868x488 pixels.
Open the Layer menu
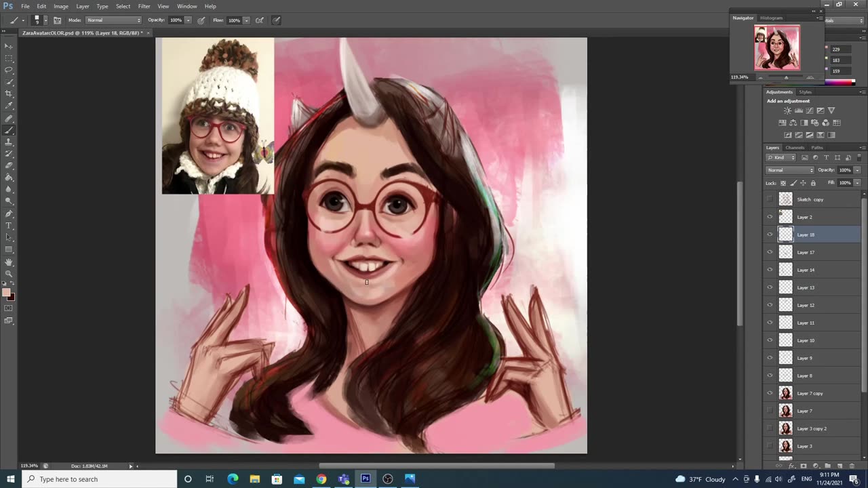[x=83, y=6]
